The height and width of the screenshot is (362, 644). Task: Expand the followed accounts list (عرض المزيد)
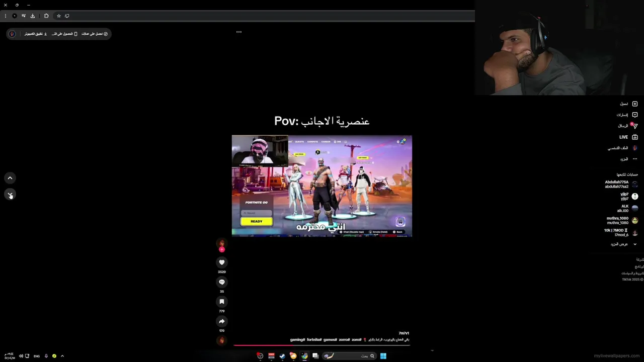(x=624, y=244)
